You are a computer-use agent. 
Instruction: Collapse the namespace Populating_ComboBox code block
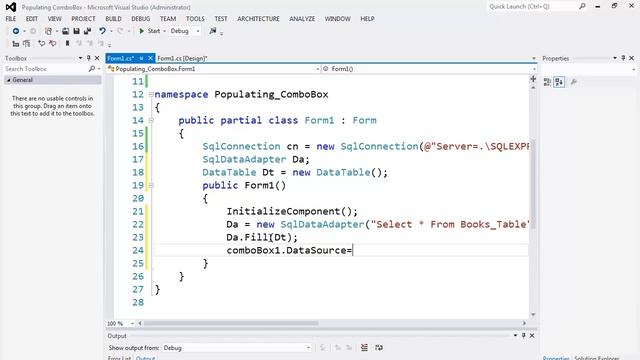click(151, 95)
